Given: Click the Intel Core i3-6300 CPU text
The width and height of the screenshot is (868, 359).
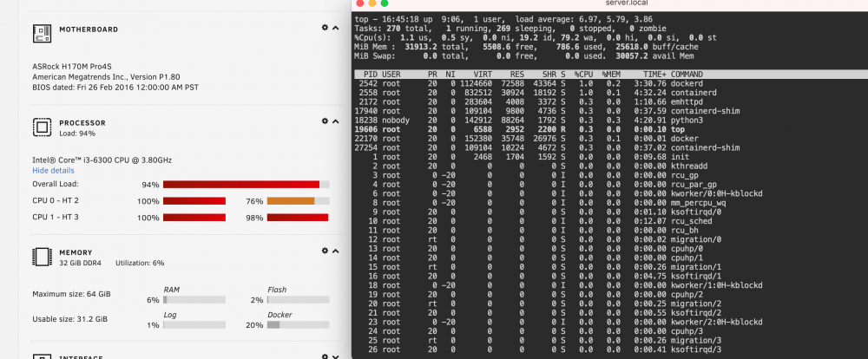Looking at the screenshot, I should [x=102, y=160].
